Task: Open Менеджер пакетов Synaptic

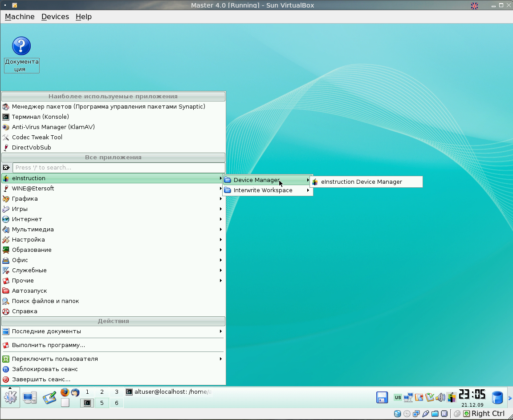Action: coord(113,106)
